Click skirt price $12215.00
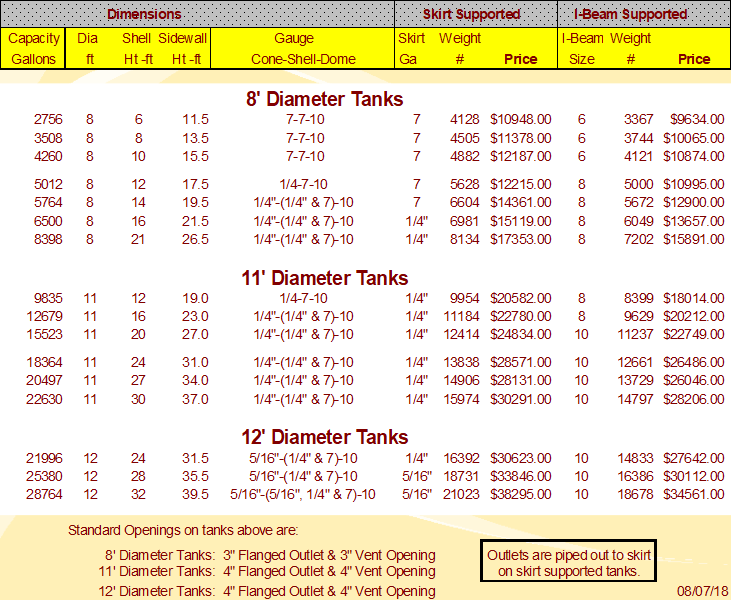 pyautogui.click(x=521, y=184)
